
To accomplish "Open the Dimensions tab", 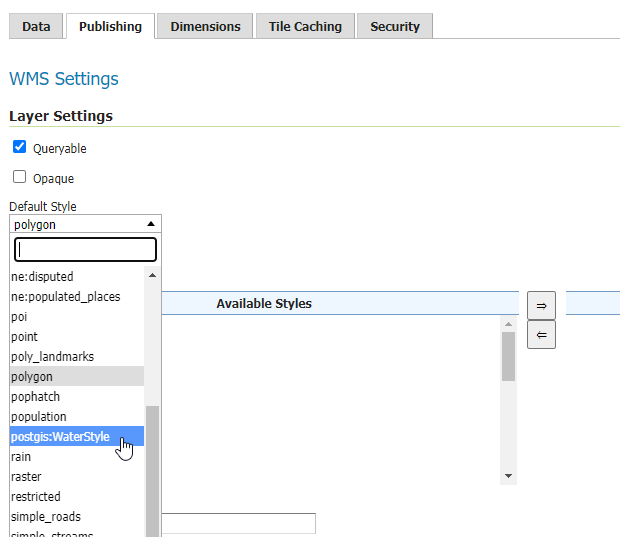I will point(205,26).
